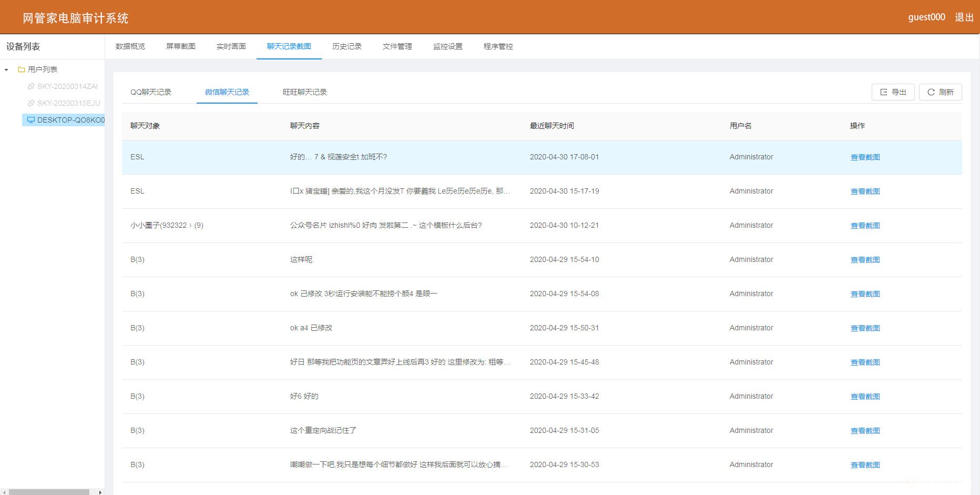Click timestamp 2020-04-30 17-08-01

pyautogui.click(x=564, y=157)
